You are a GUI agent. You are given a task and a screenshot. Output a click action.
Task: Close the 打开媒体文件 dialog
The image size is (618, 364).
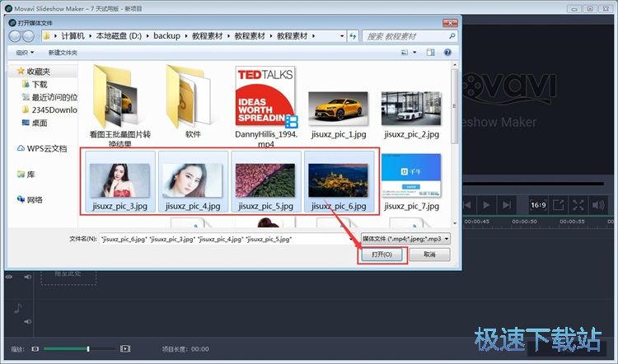tap(450, 23)
